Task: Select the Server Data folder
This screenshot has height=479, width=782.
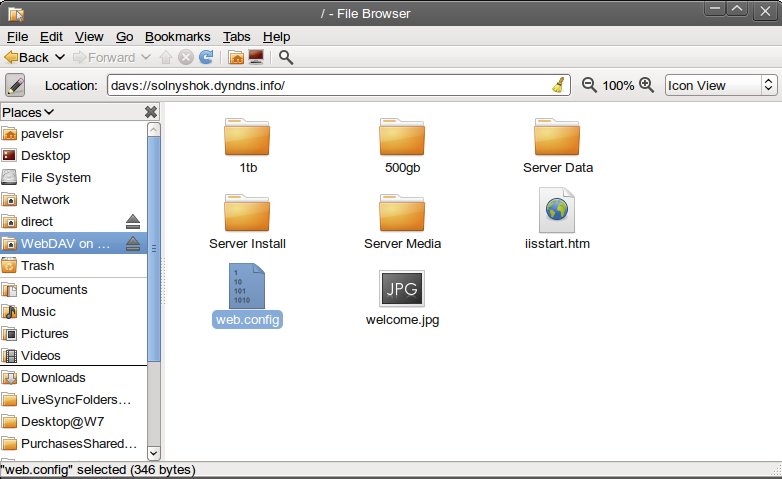Action: point(558,146)
